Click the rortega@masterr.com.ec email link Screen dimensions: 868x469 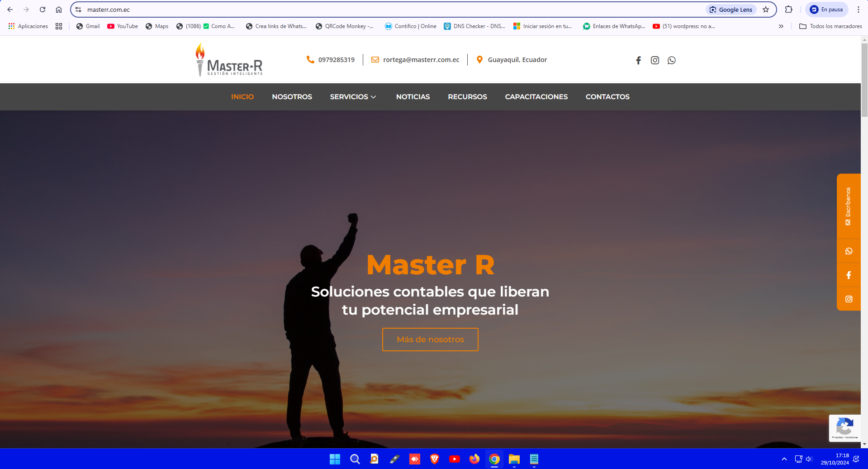[421, 60]
